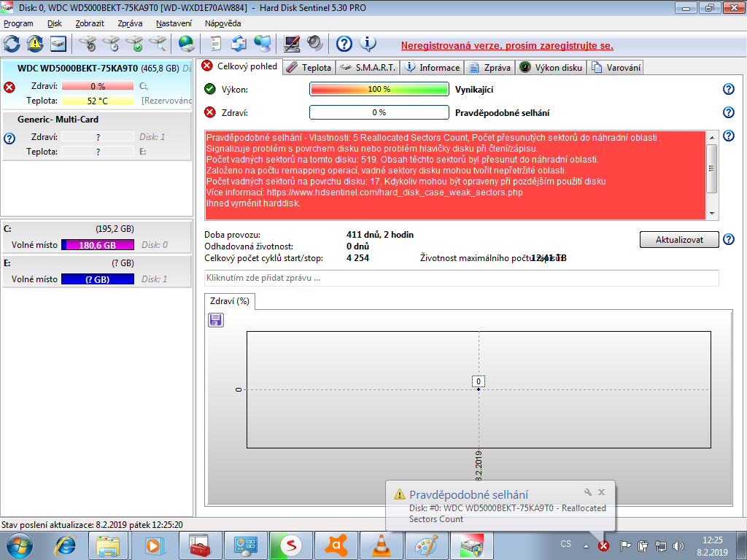Click scroll up arrow of warning text box

[712, 138]
